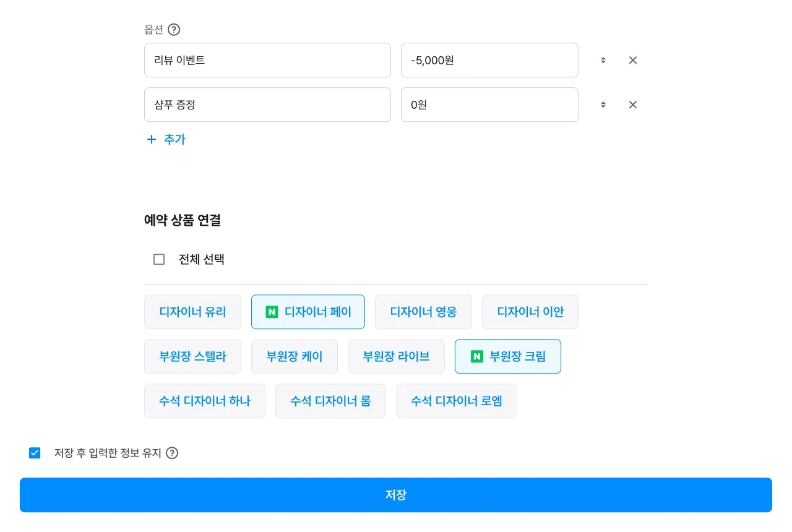This screenshot has width=792, height=532.
Task: Click the plus icon to add option
Action: click(151, 139)
